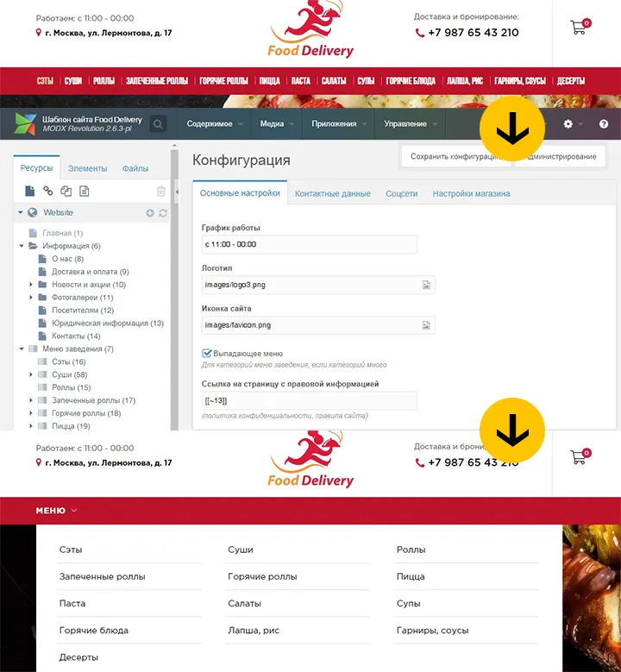Open the Управление menu

pyautogui.click(x=411, y=124)
